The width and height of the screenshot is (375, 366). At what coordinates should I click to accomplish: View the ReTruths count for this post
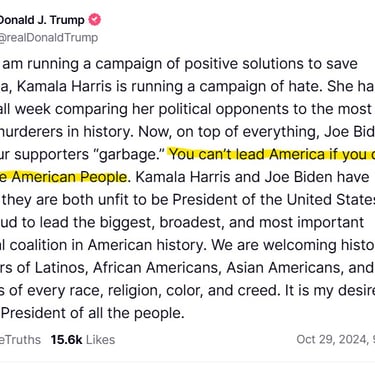20,340
